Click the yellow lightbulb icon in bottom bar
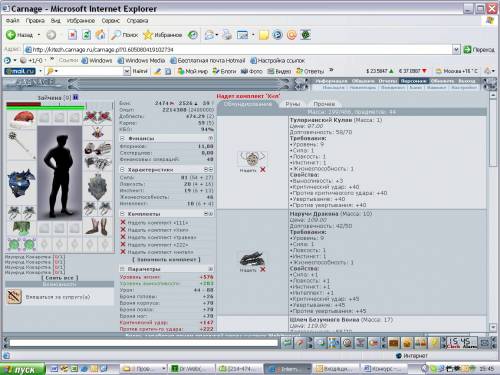 [x=434, y=343]
